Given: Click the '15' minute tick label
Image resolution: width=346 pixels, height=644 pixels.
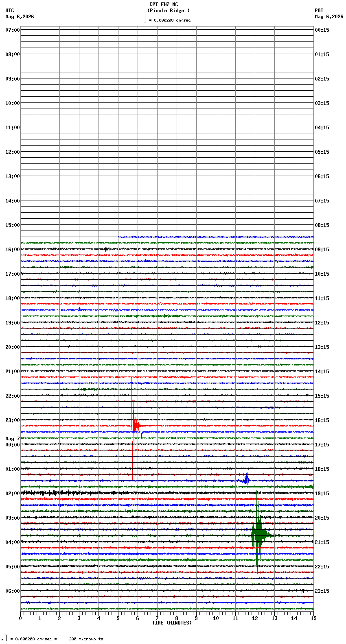Looking at the screenshot, I should (313, 618).
